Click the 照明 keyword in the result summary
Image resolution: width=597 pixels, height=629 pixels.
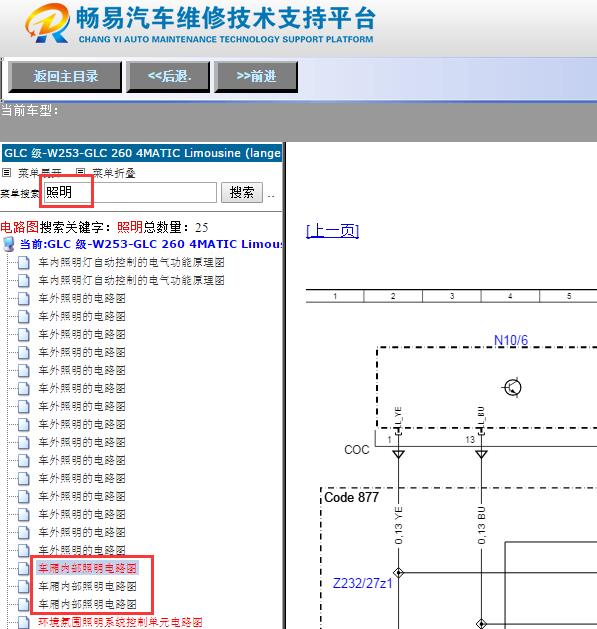(130, 227)
